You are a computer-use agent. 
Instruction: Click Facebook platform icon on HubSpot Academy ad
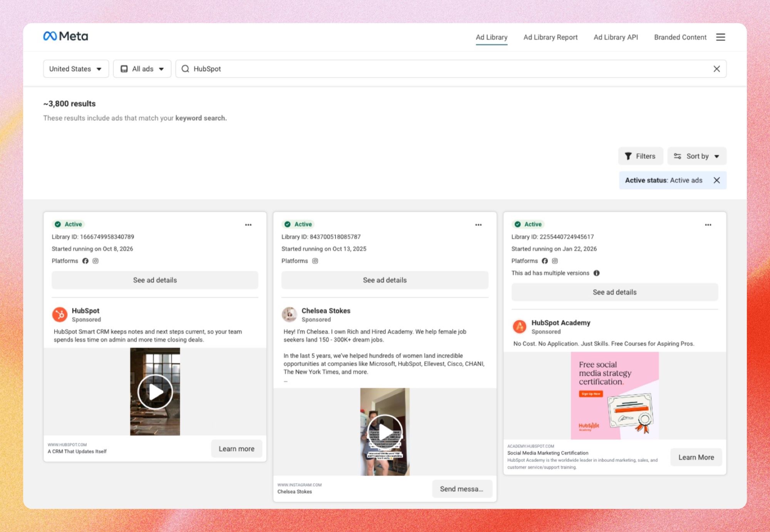545,261
